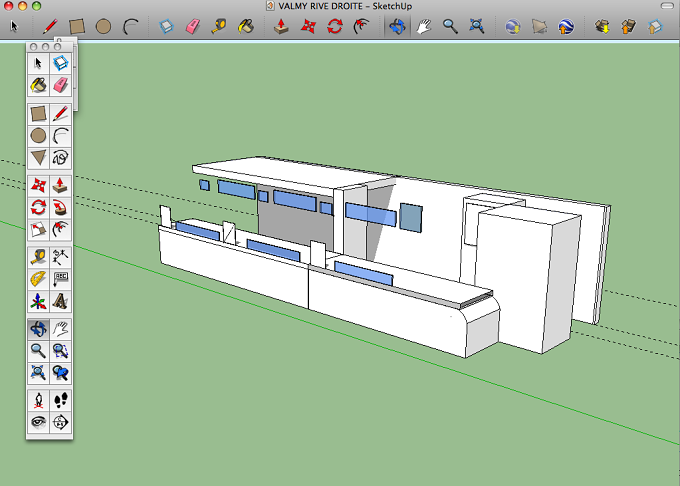The image size is (680, 486).
Task: Choose the Circle tool in main toolbar
Action: pos(103,26)
